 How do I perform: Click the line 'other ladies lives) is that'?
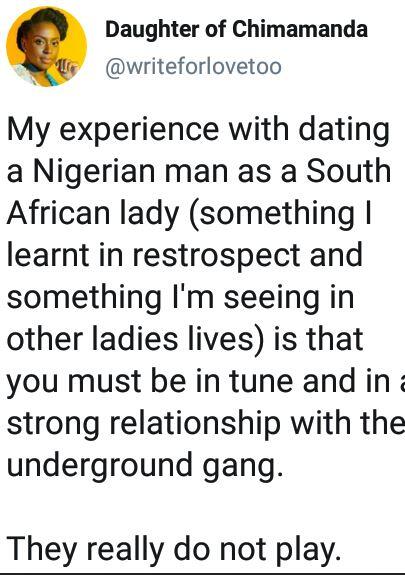[185, 340]
